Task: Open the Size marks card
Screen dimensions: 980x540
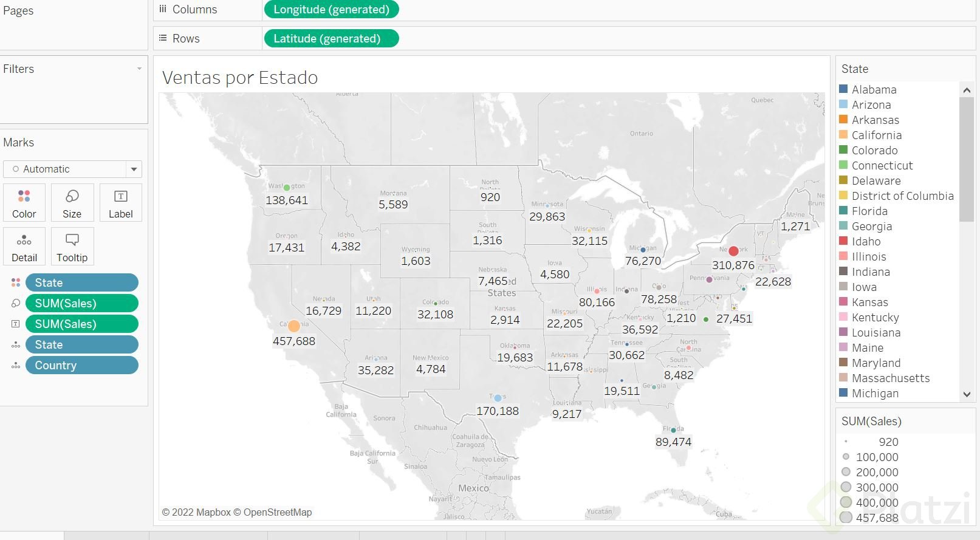Action: click(72, 203)
